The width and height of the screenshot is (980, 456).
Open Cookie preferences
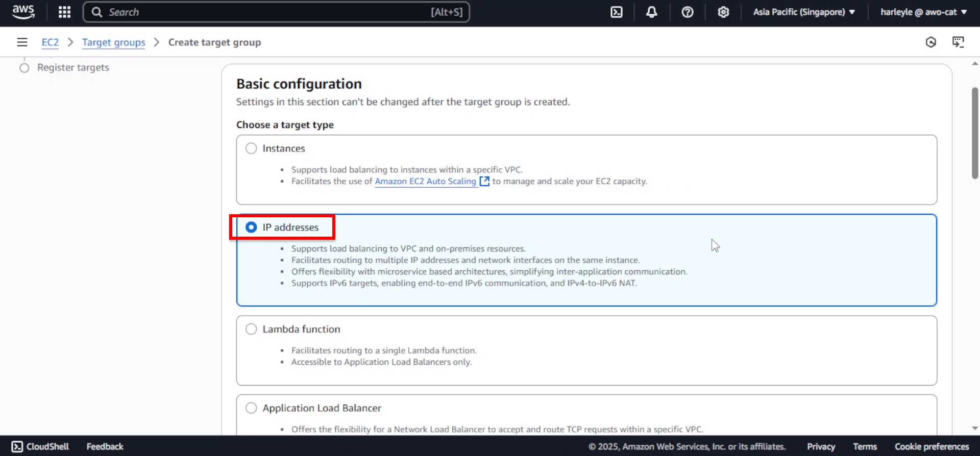(x=932, y=446)
